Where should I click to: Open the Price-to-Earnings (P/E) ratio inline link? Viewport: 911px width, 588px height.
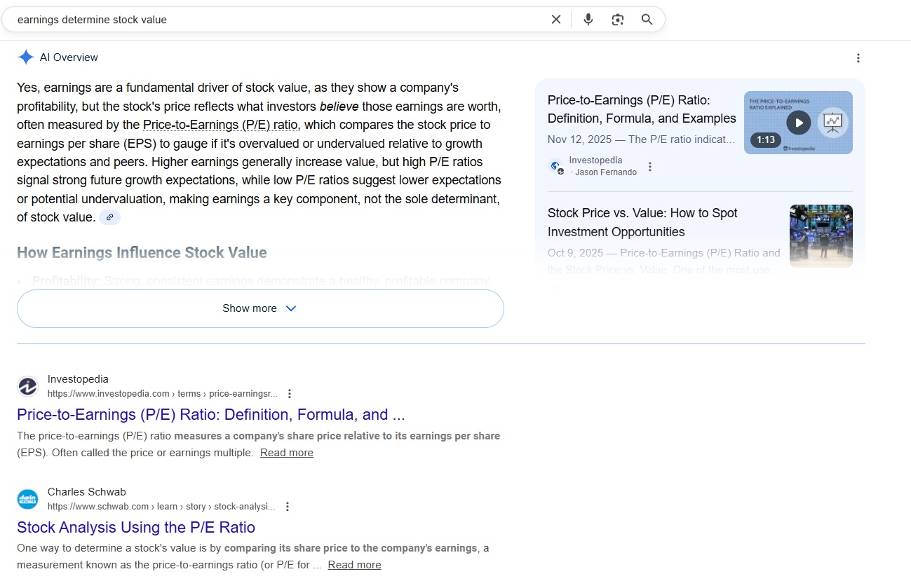point(220,125)
